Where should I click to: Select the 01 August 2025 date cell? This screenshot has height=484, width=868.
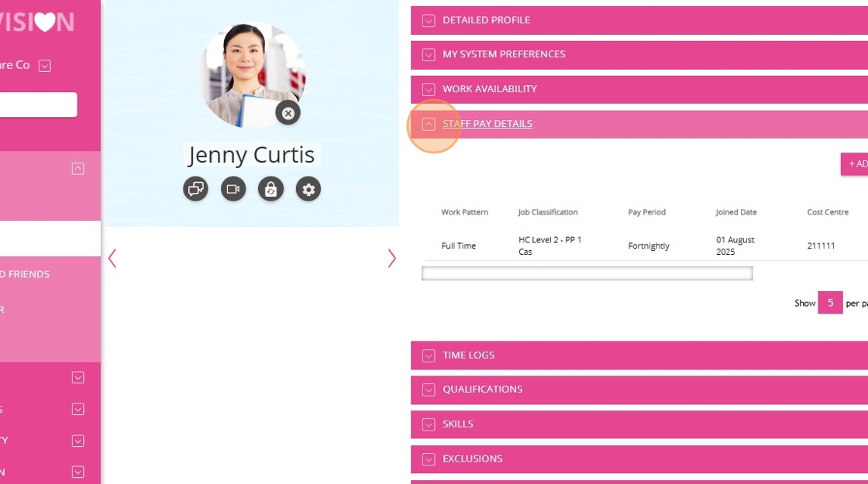735,245
